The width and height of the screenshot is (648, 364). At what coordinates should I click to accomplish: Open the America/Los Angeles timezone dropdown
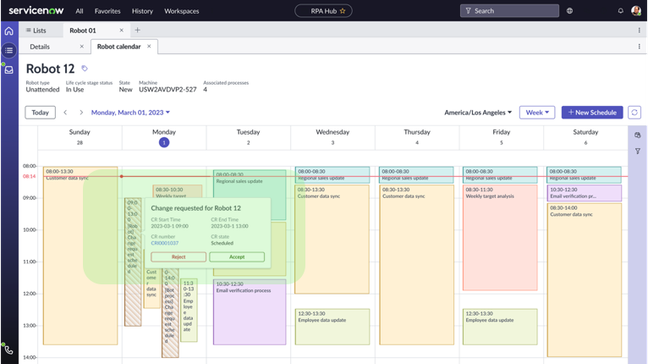tap(478, 112)
